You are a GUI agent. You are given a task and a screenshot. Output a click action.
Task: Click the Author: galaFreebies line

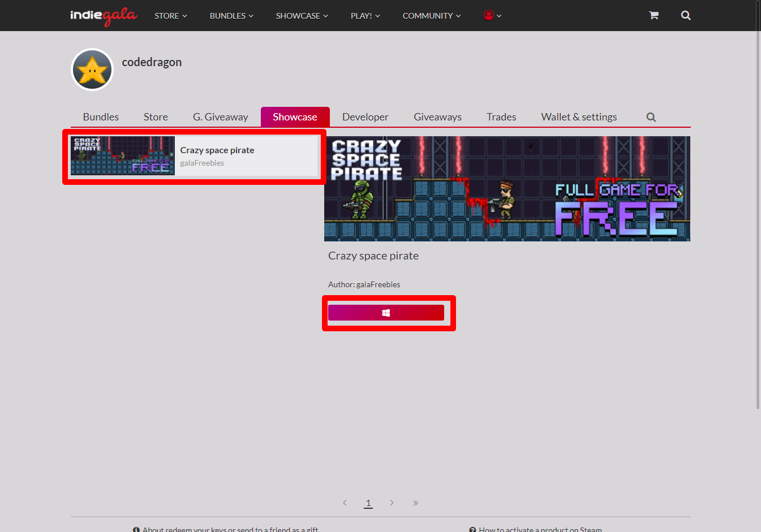click(364, 284)
